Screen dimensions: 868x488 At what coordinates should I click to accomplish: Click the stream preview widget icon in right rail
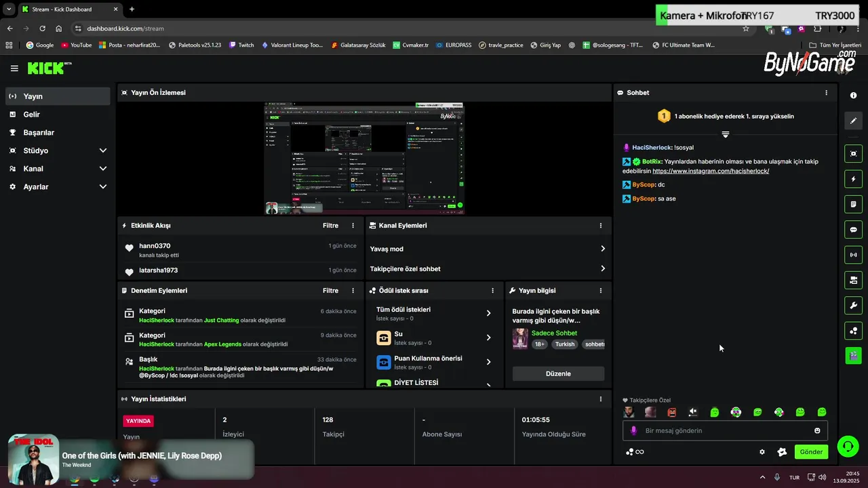coord(854,154)
